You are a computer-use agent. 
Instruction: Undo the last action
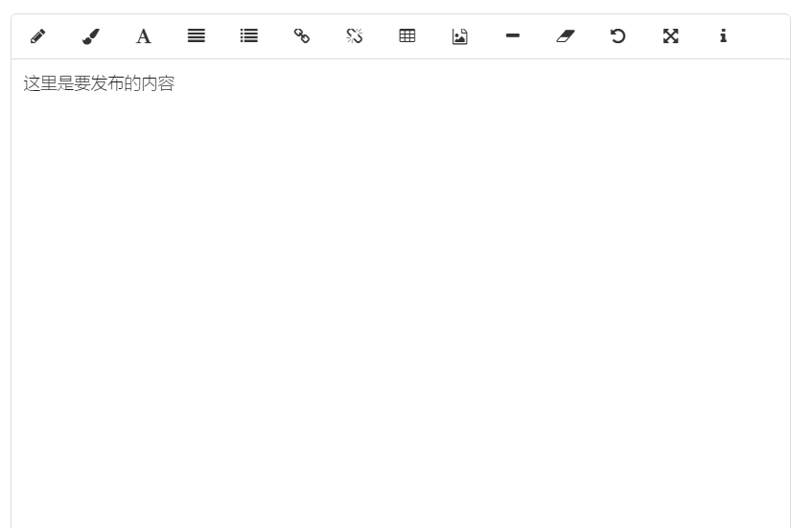(x=617, y=36)
